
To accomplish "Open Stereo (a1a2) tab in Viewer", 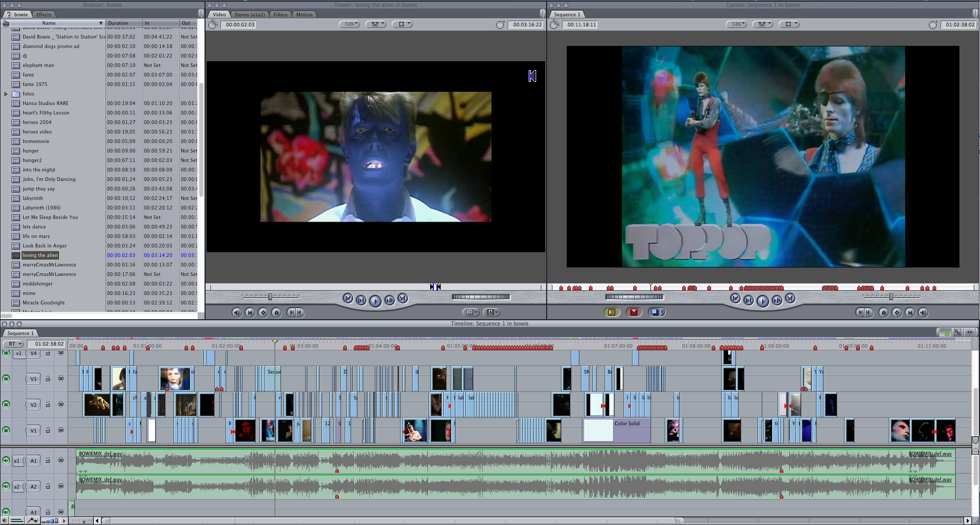I will tap(249, 14).
